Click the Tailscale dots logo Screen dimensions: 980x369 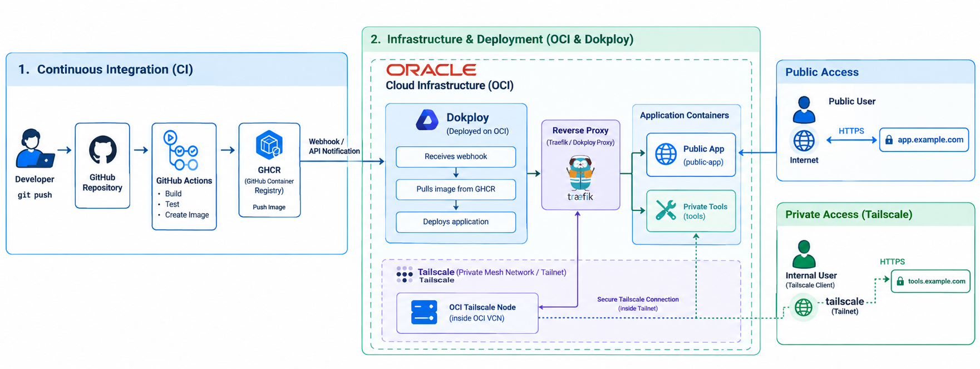point(405,274)
